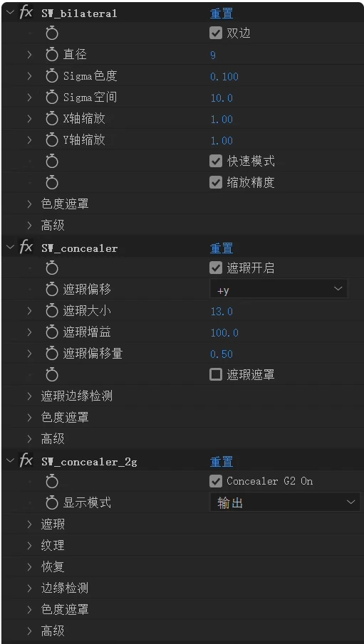Open the 显示模式 输出 dropdown
This screenshot has height=644, width=364.
tap(285, 502)
